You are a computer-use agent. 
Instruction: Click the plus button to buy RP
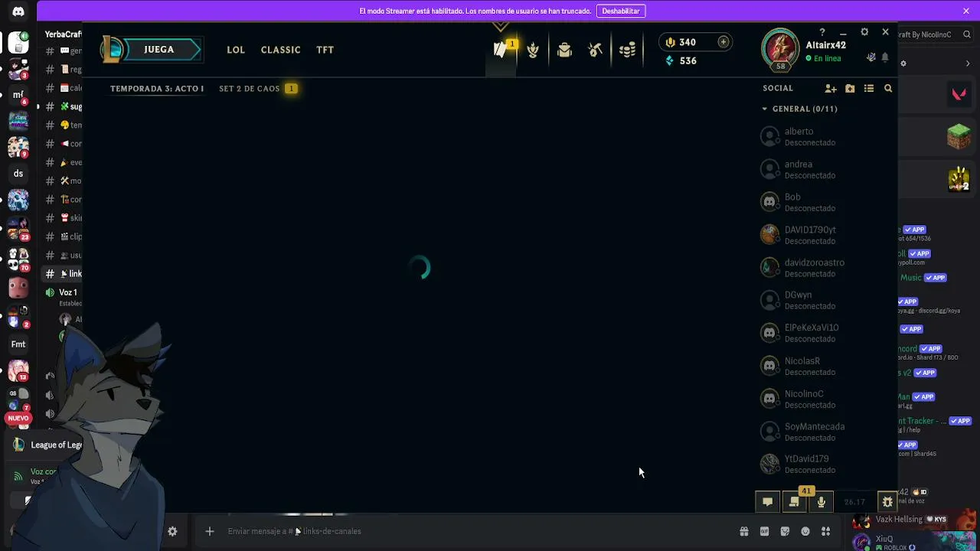pos(724,42)
